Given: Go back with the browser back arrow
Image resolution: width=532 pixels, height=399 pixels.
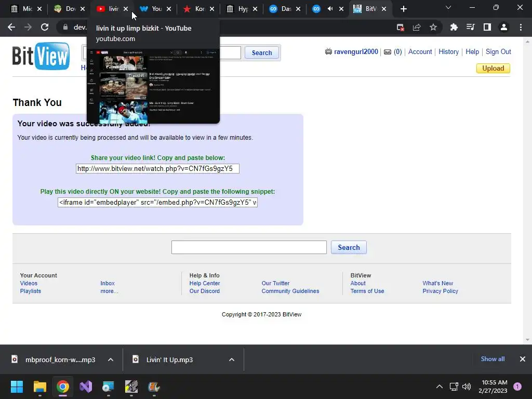Looking at the screenshot, I should coord(11,27).
